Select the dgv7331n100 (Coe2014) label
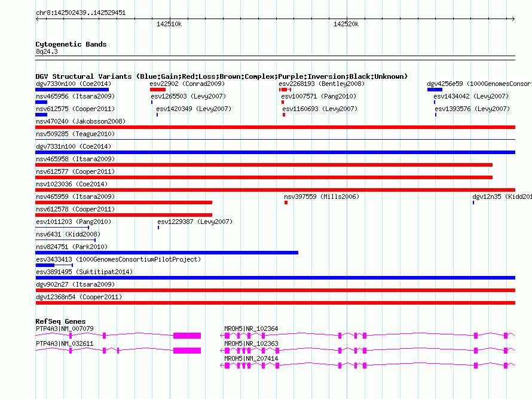The height and width of the screenshot is (399, 532). 74,146
